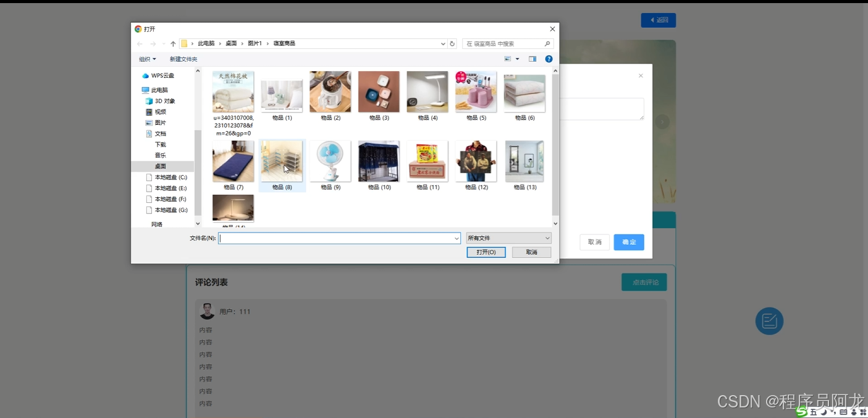
Task: Open 文档 folder in sidebar
Action: click(156, 134)
